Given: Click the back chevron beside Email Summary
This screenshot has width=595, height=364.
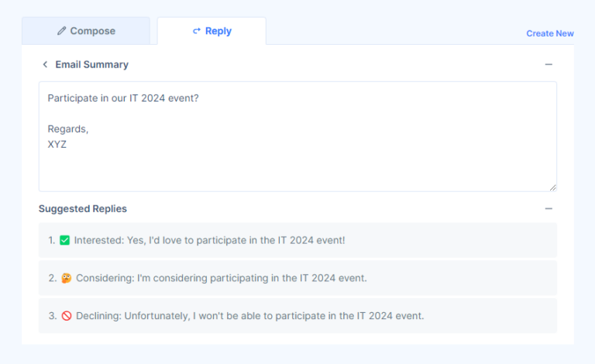Looking at the screenshot, I should (x=45, y=64).
